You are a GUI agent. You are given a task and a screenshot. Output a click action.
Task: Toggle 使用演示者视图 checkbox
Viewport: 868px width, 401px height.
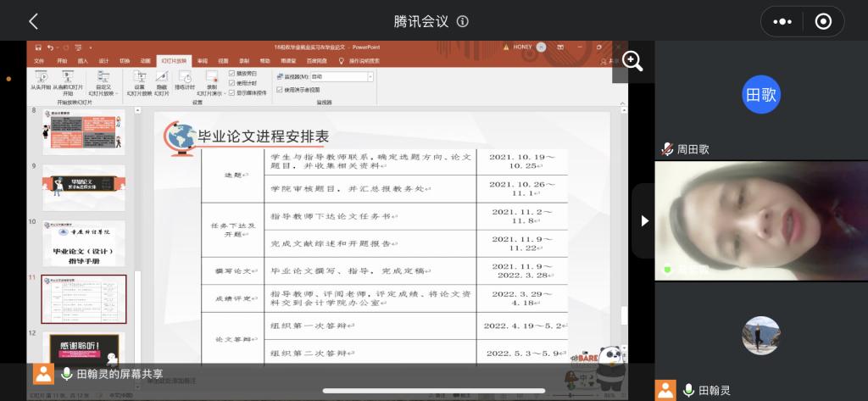280,89
